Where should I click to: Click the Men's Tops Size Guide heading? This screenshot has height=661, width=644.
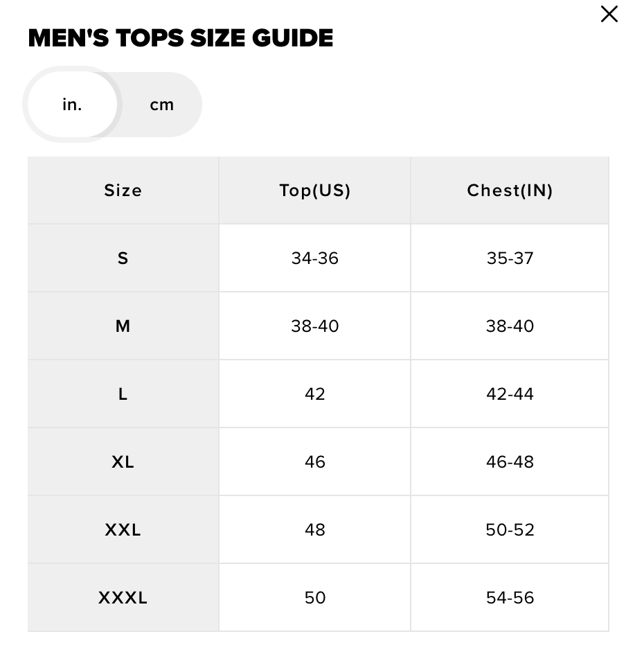click(x=180, y=38)
